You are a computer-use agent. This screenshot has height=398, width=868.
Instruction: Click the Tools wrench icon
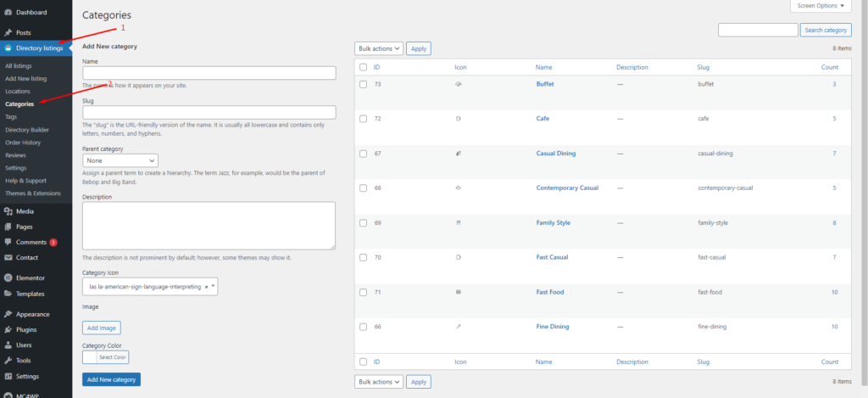tap(8, 361)
